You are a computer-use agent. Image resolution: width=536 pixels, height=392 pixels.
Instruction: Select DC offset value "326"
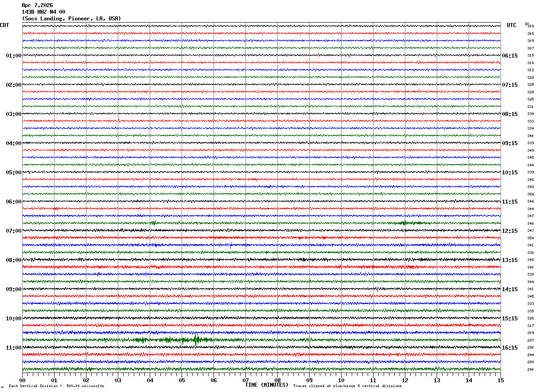tap(530, 319)
